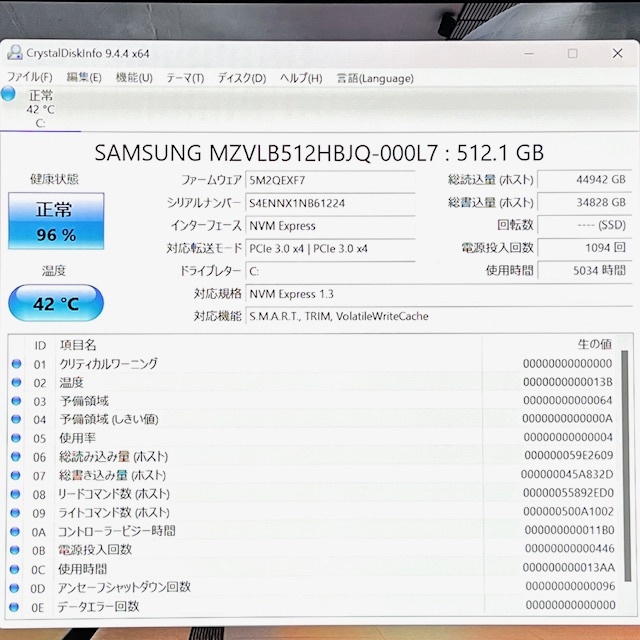This screenshot has width=640, height=640.
Task: Click status dot for row 0D アンセーフシャットダウン回数
Action: pyautogui.click(x=14, y=588)
